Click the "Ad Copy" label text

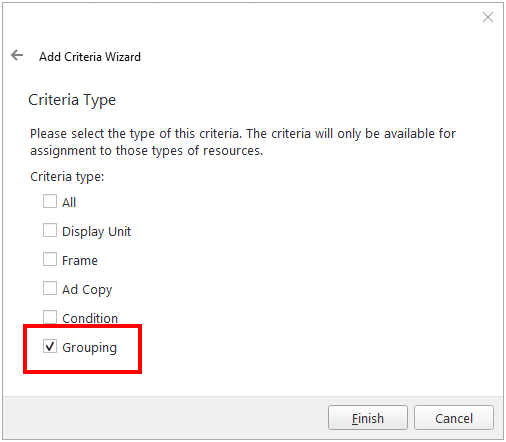(x=87, y=290)
